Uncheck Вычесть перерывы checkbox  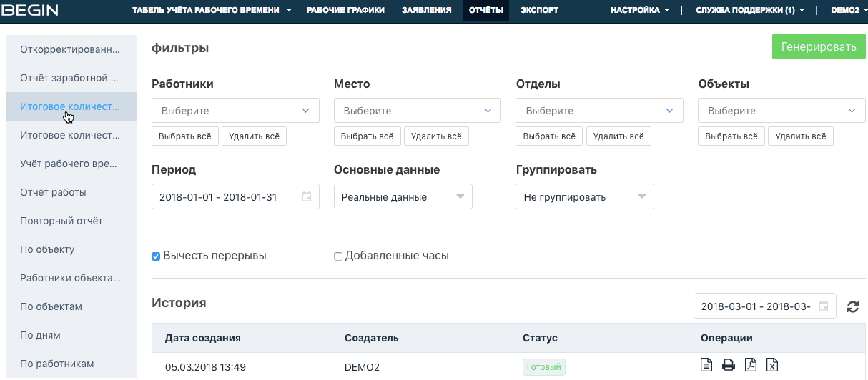156,256
